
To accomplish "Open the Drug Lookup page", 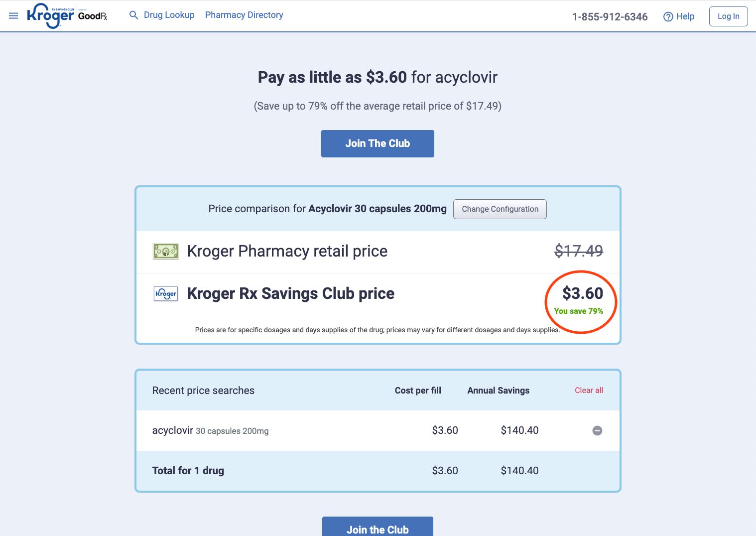I will pos(169,15).
